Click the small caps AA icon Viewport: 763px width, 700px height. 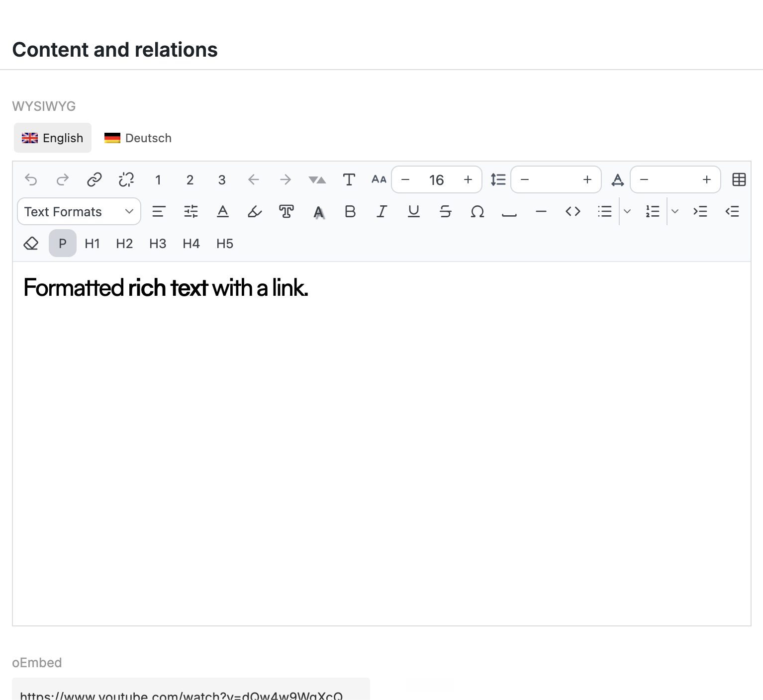tap(379, 179)
